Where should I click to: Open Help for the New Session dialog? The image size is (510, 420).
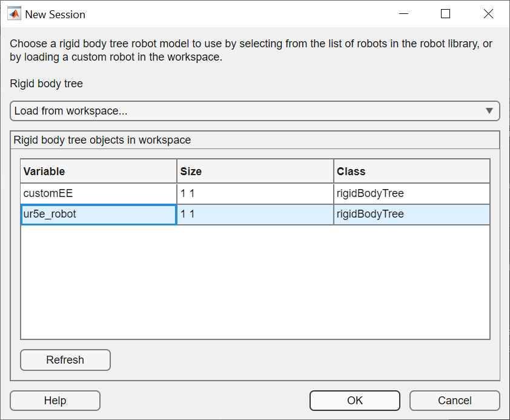[x=55, y=401]
